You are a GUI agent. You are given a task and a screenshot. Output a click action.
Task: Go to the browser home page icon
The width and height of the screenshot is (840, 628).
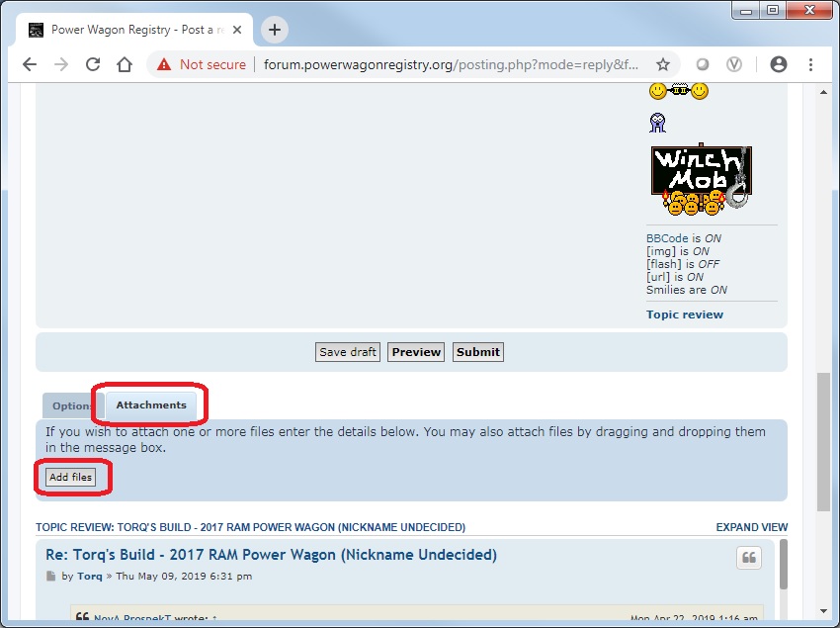[x=125, y=64]
